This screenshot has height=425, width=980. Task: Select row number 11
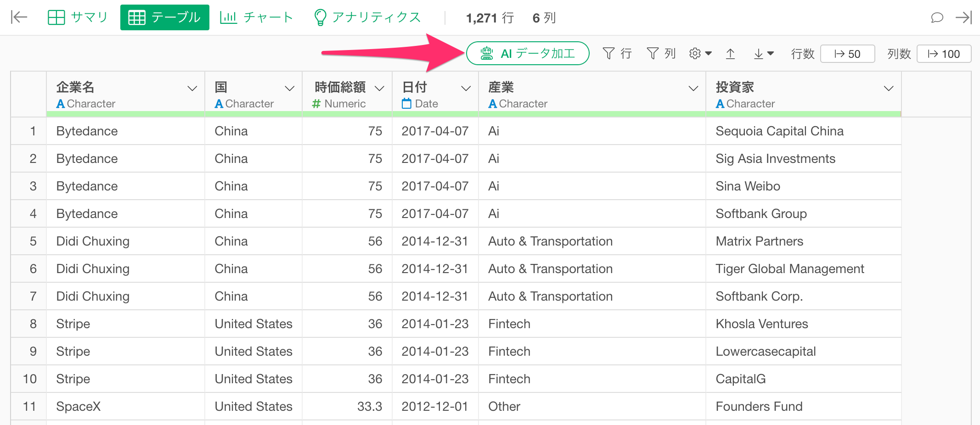click(28, 406)
